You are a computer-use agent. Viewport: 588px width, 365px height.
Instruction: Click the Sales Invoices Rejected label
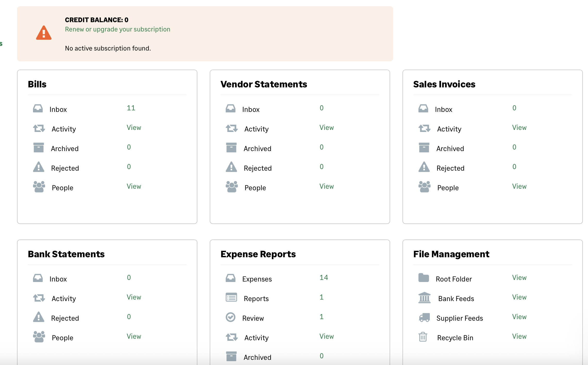[x=450, y=168]
